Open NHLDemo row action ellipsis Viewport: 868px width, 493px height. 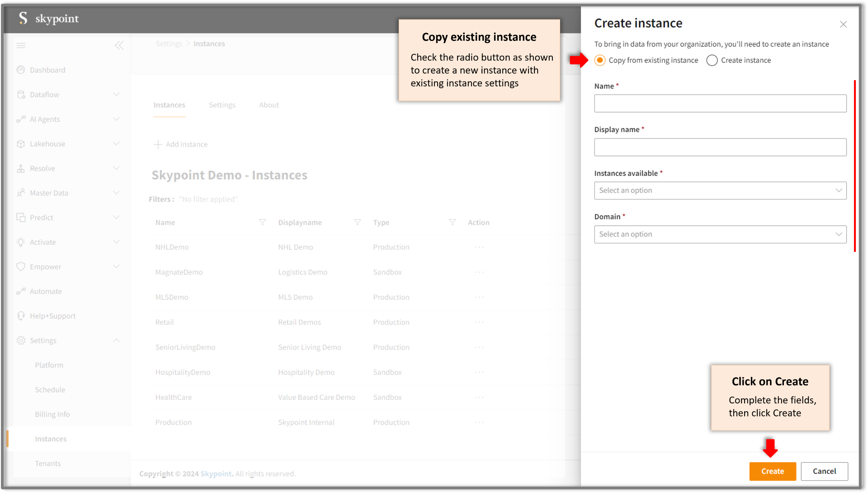click(x=479, y=247)
